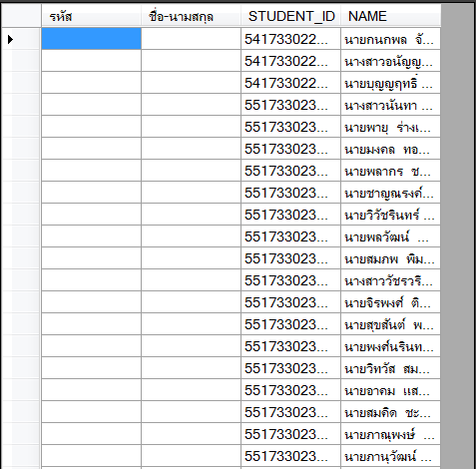Select name cell นายจิรพงศ์ ติ...
Image resolution: width=476 pixels, height=469 pixels.
pyautogui.click(x=390, y=302)
